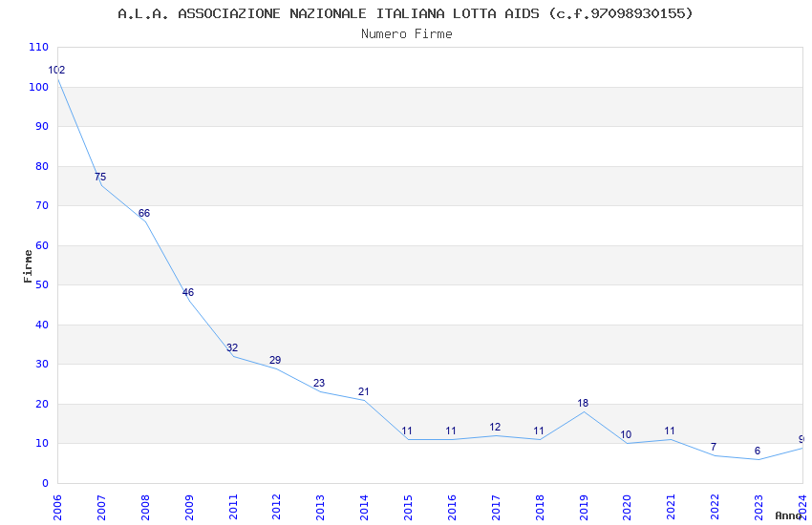812x525 pixels.
Task: Select data label 10 for 2020
Action: tap(626, 434)
